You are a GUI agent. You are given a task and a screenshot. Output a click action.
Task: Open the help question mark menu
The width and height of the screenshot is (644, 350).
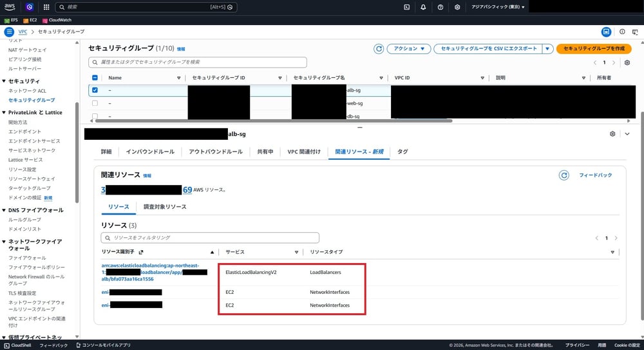coord(440,7)
